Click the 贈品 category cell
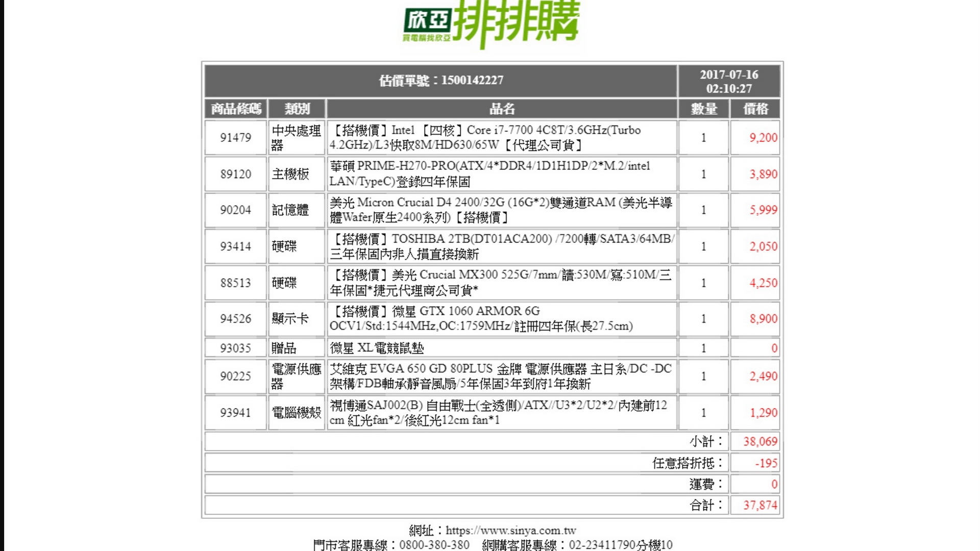This screenshot has height=551, width=980. coord(297,348)
